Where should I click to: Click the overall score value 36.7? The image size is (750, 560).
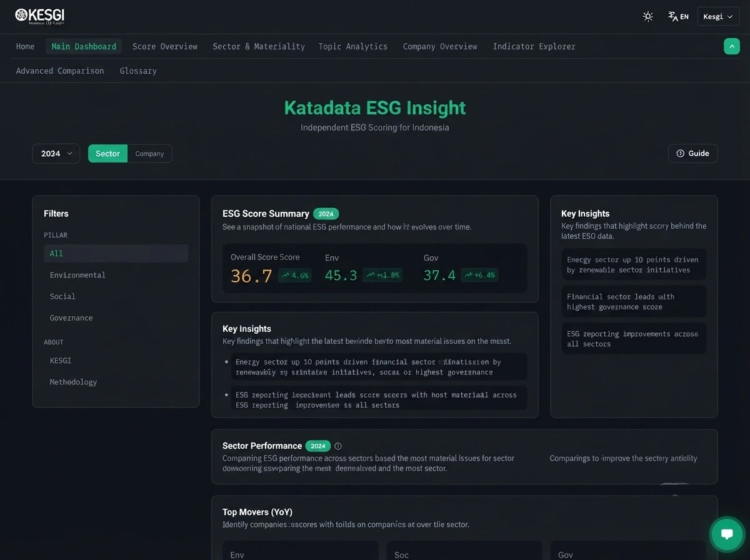point(251,275)
